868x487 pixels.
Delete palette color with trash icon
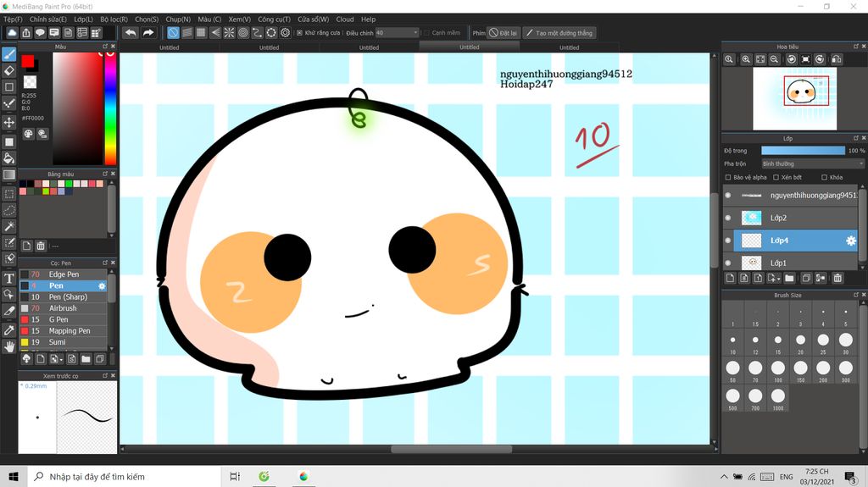pyautogui.click(x=41, y=246)
